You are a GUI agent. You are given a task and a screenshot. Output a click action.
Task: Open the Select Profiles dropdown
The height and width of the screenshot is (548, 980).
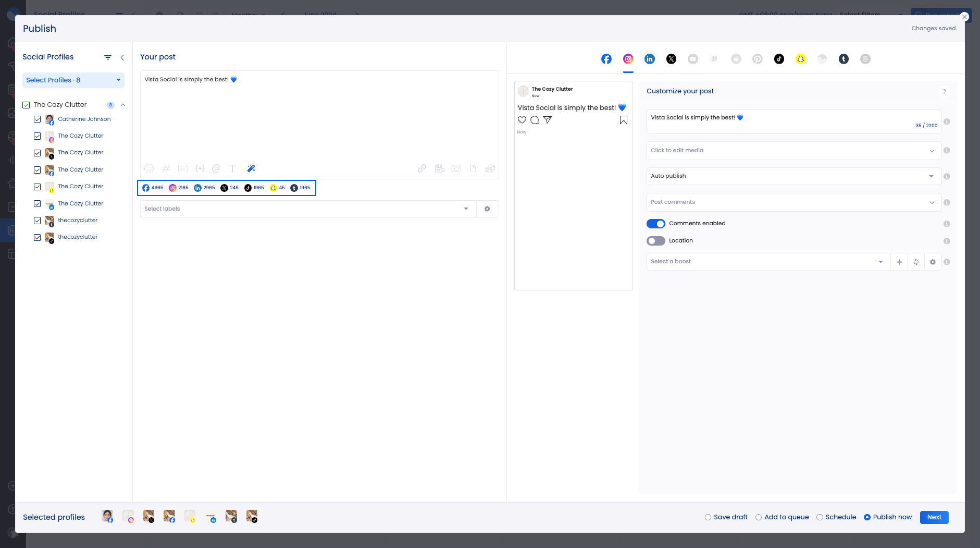73,80
